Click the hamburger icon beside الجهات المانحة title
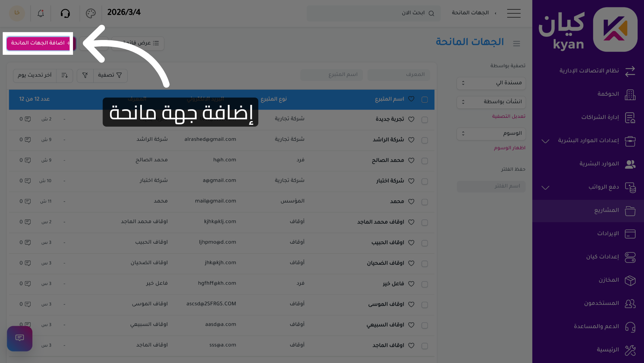This screenshot has width=644, height=363. pos(517,43)
